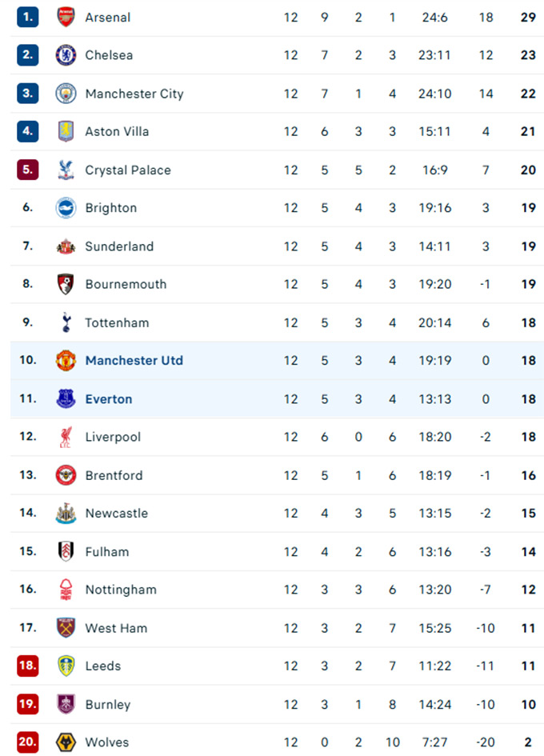The height and width of the screenshot is (756, 544).
Task: Click the Newcastle crest icon
Action: tap(66, 513)
